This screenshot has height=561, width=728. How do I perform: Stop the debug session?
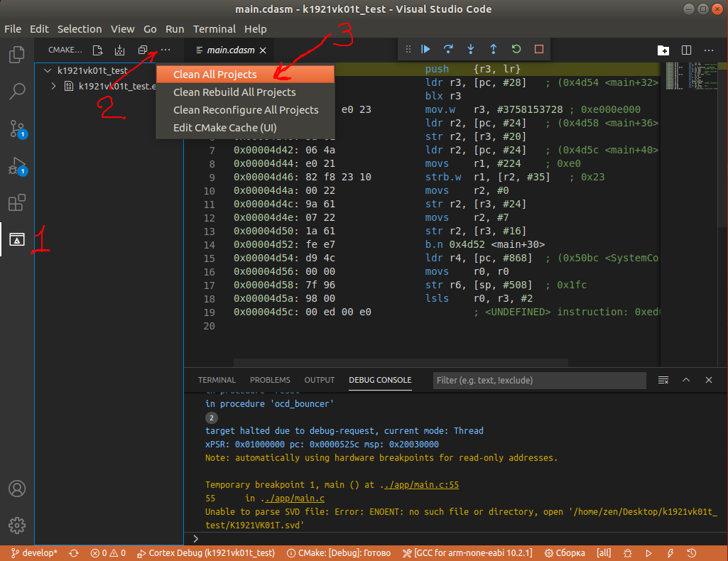coord(539,49)
